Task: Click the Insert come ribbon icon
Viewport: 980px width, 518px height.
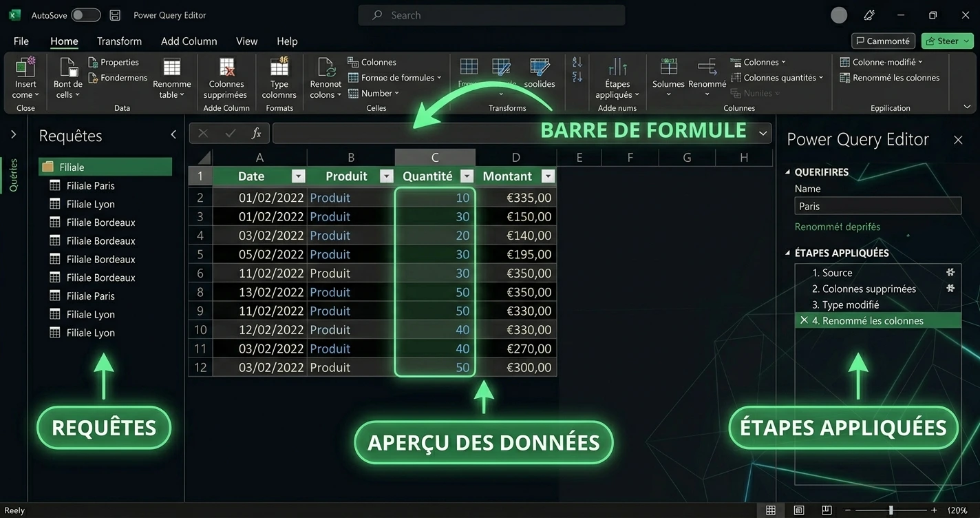Action: pos(25,68)
